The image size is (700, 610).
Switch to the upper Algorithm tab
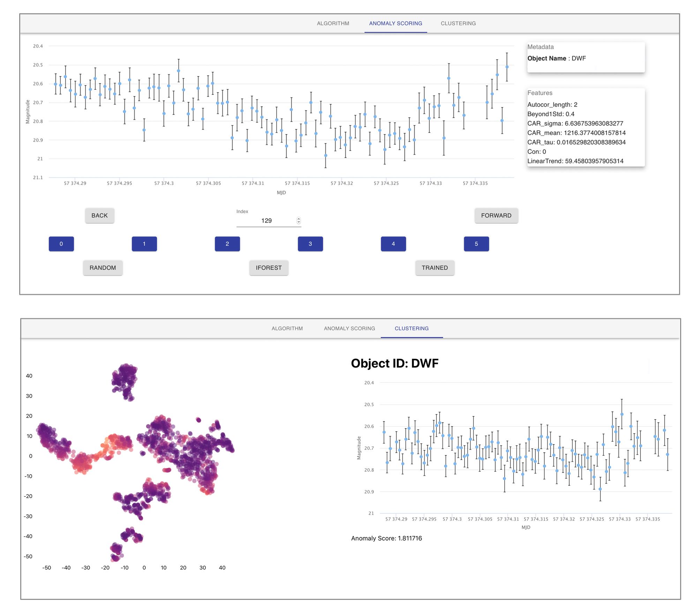coord(333,23)
